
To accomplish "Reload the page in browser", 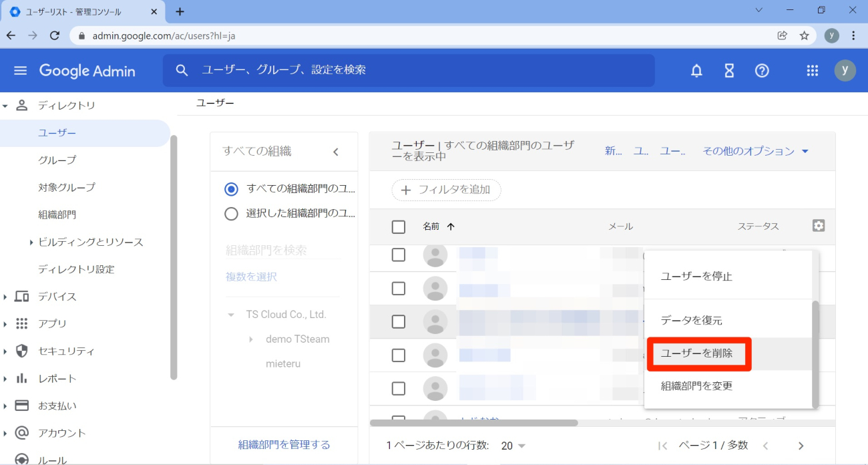I will 55,36.
